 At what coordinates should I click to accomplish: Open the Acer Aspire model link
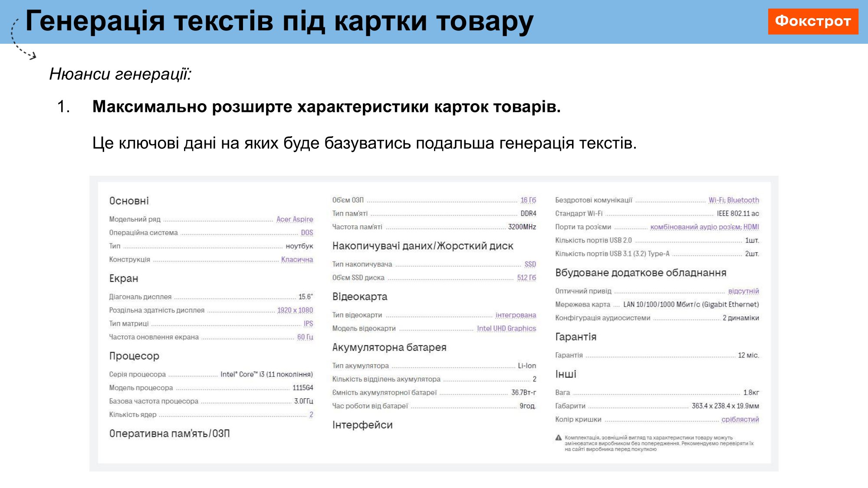coord(295,219)
